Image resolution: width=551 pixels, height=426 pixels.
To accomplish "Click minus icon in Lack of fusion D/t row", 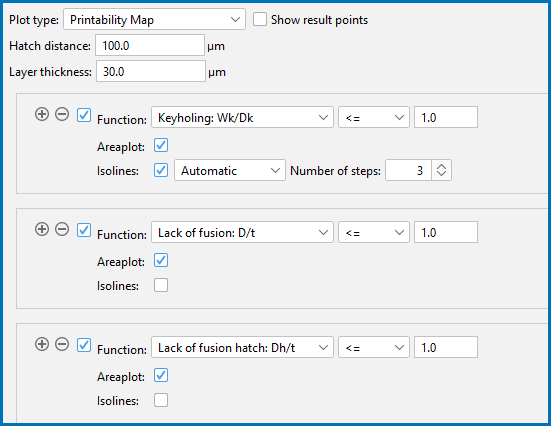I will tap(62, 229).
